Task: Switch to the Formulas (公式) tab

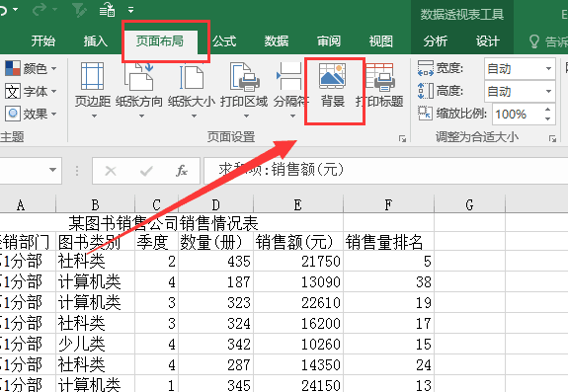Action: pyautogui.click(x=224, y=41)
